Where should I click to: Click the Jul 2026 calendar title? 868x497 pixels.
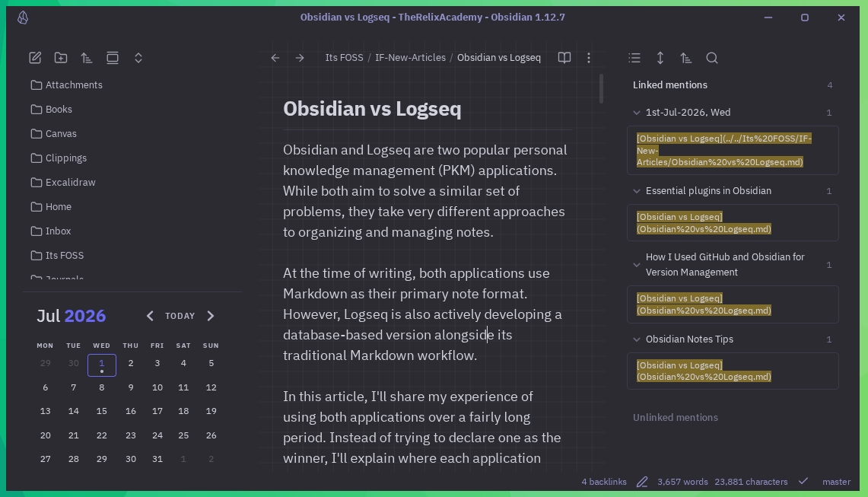[x=71, y=316]
